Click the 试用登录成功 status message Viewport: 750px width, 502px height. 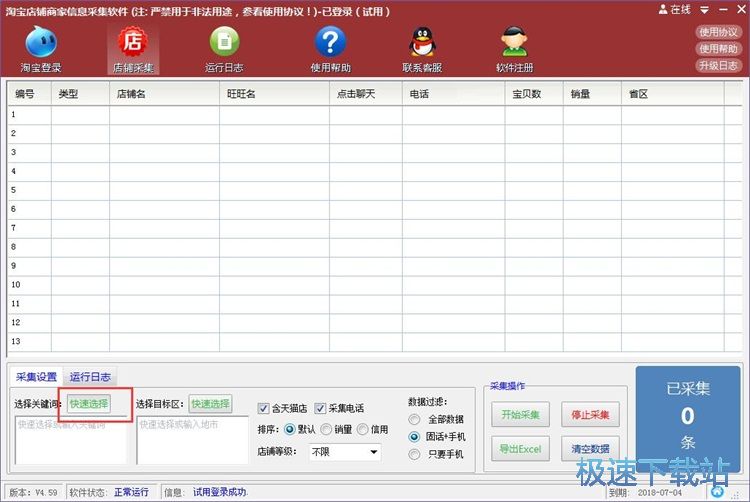[x=220, y=492]
